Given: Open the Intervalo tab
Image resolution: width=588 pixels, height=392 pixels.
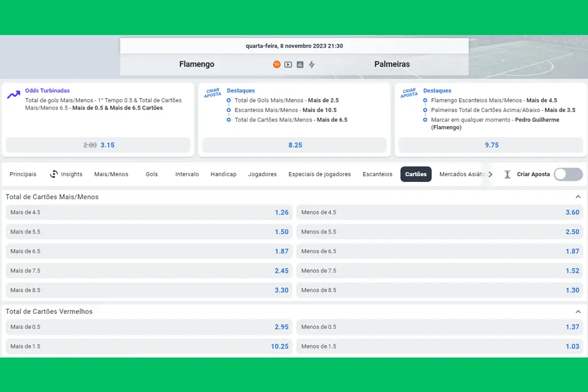Looking at the screenshot, I should (x=187, y=174).
